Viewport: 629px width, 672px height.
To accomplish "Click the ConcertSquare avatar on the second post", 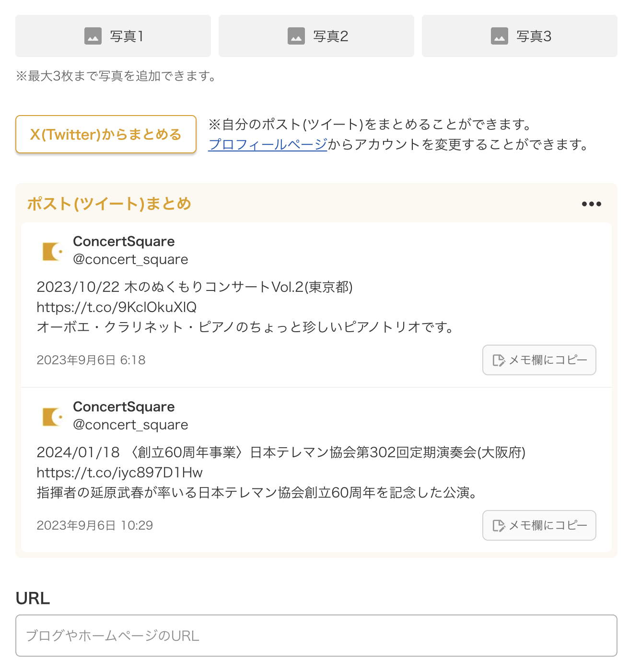I will 52,417.
